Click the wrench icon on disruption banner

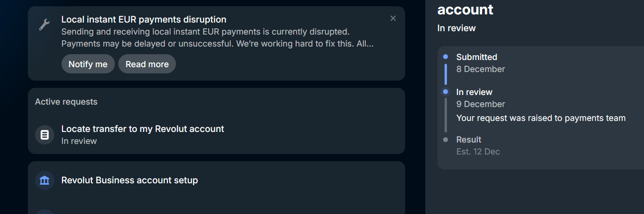pos(44,24)
